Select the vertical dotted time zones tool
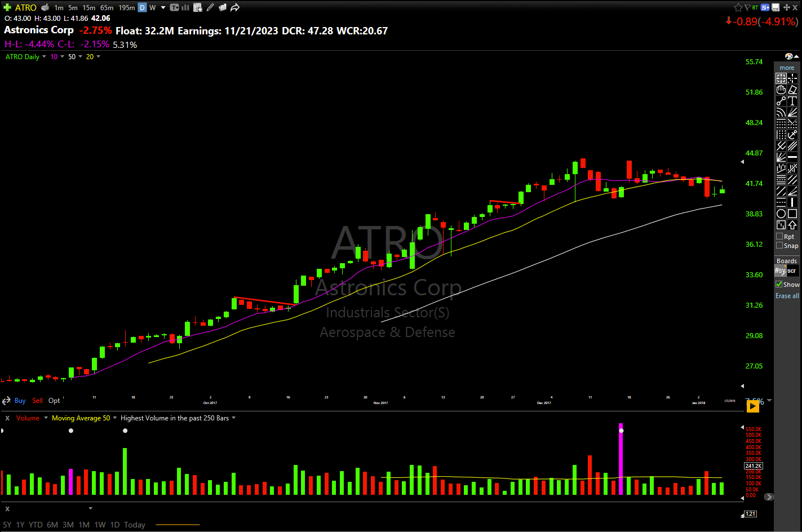 coord(781,135)
